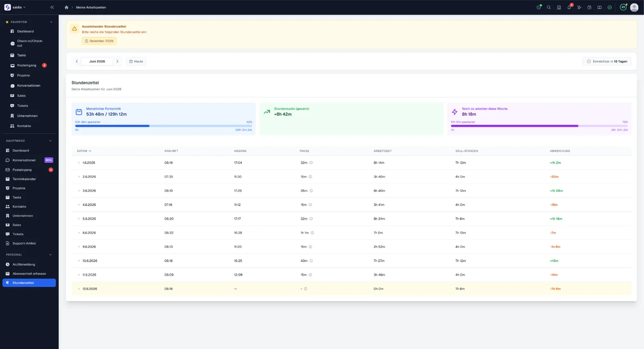Click the Heute button
644x349 pixels.
136,62
